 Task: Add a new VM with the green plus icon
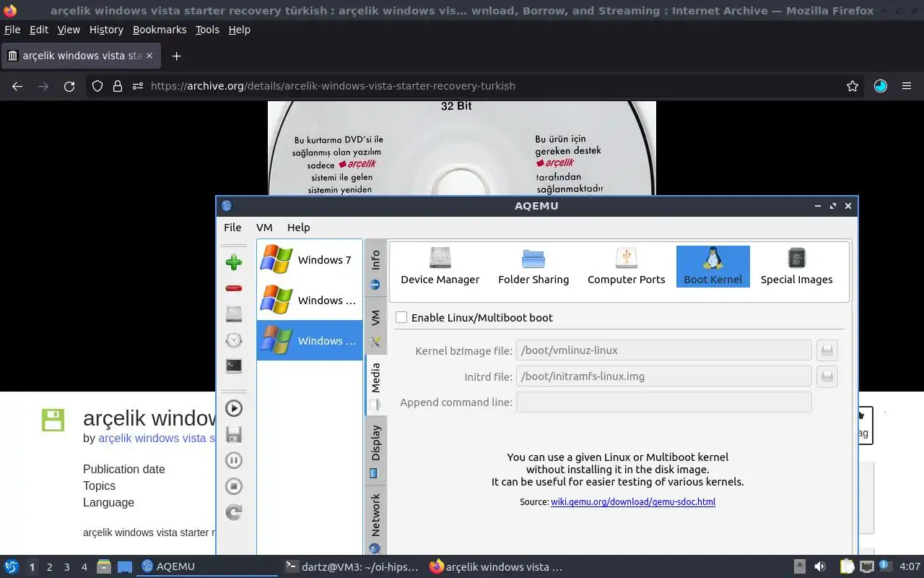(x=233, y=262)
